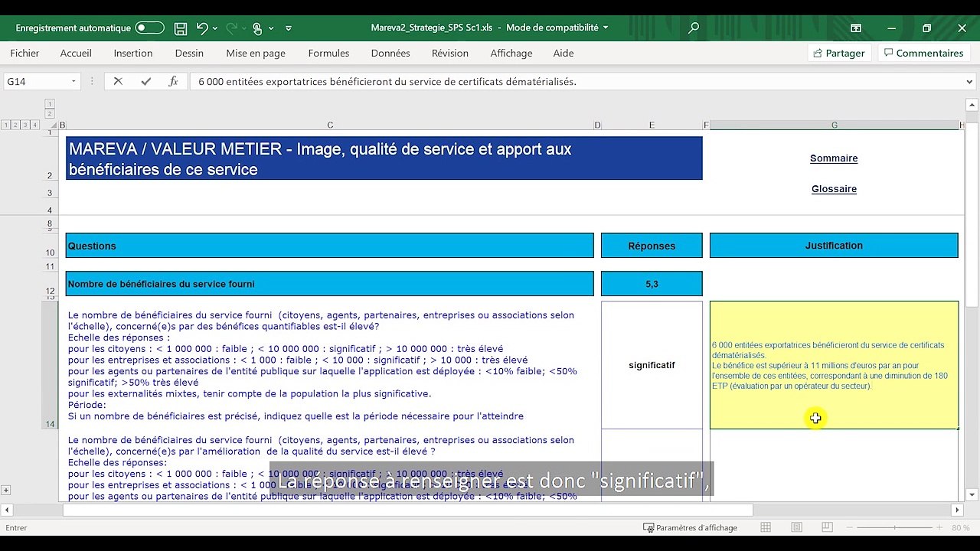This screenshot has height=551, width=980.
Task: Click the Justification header cell
Action: (x=834, y=246)
